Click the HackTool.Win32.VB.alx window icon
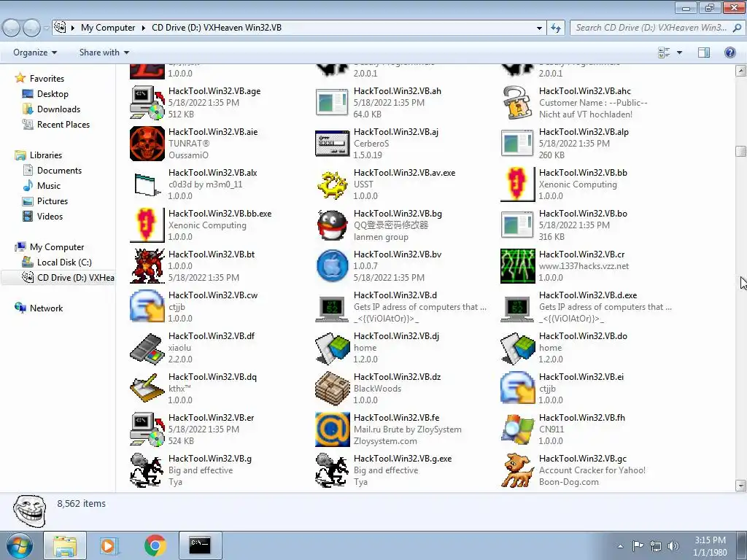Viewport: 747px width, 560px height. click(147, 184)
